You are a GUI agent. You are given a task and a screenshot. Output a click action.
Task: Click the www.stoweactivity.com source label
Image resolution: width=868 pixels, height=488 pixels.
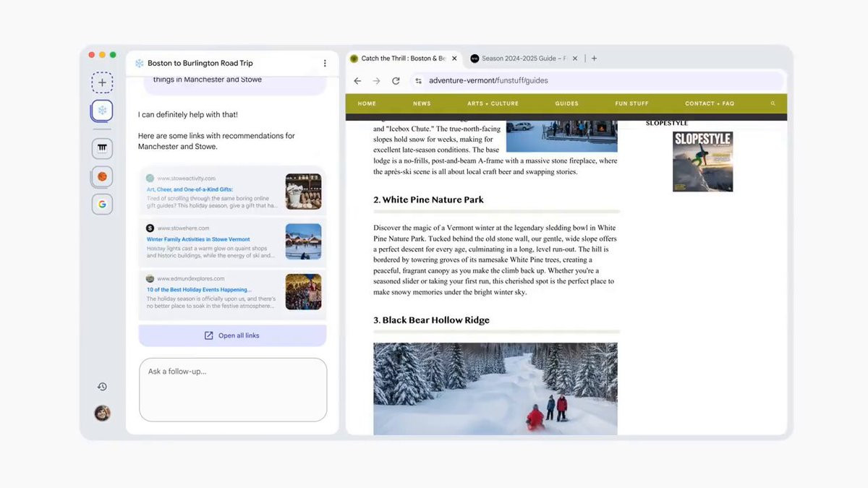tap(187, 178)
